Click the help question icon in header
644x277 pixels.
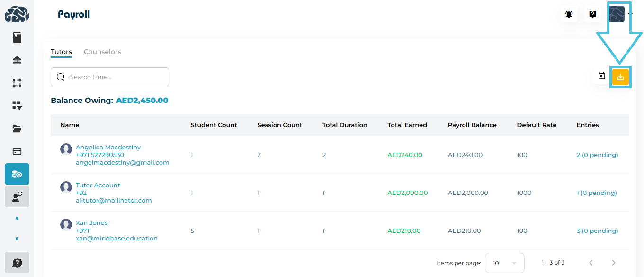(592, 14)
